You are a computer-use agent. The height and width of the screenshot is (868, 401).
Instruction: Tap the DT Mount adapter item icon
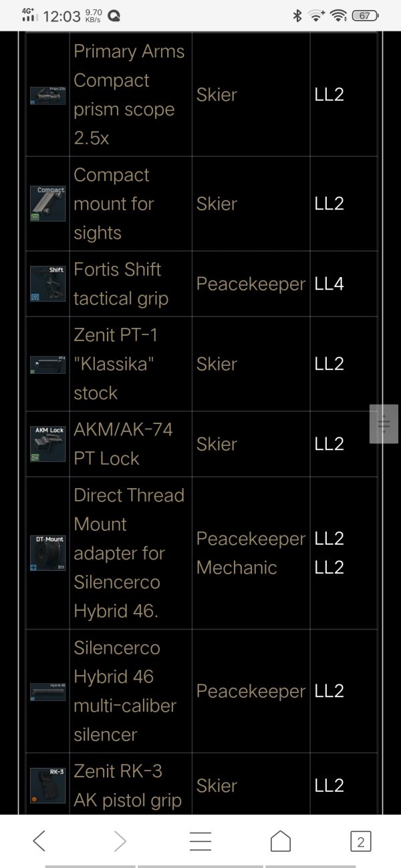click(47, 553)
